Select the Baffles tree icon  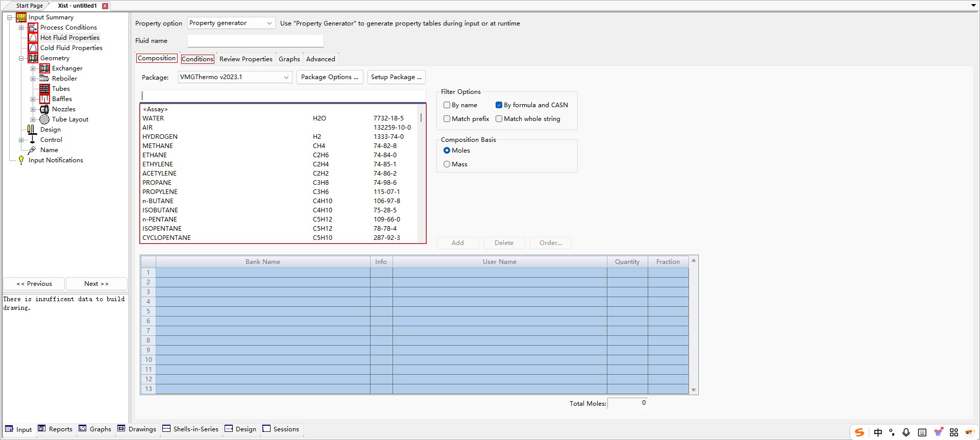pyautogui.click(x=44, y=99)
